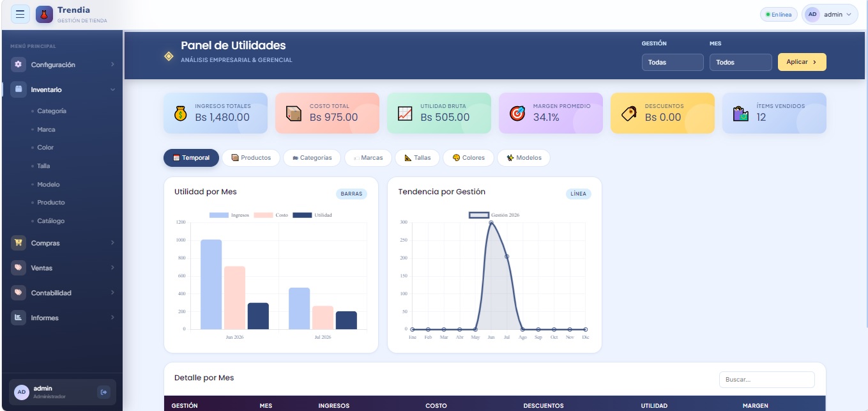The image size is (868, 411).
Task: Click the Aplicar button
Action: tap(802, 62)
